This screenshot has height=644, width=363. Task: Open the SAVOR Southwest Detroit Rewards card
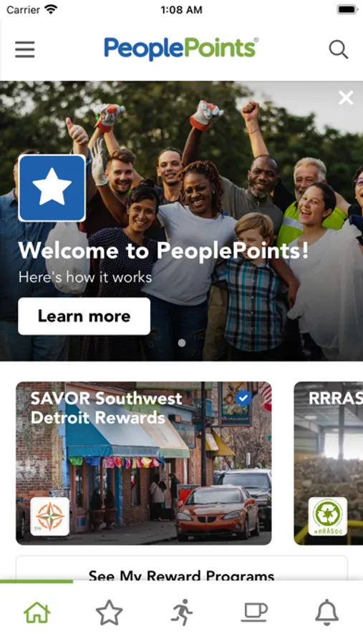143,463
